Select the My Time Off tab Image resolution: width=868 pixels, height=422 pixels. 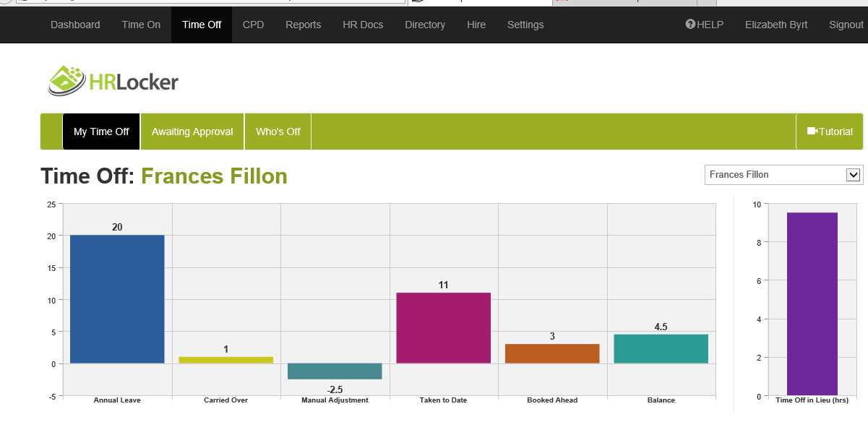(101, 132)
